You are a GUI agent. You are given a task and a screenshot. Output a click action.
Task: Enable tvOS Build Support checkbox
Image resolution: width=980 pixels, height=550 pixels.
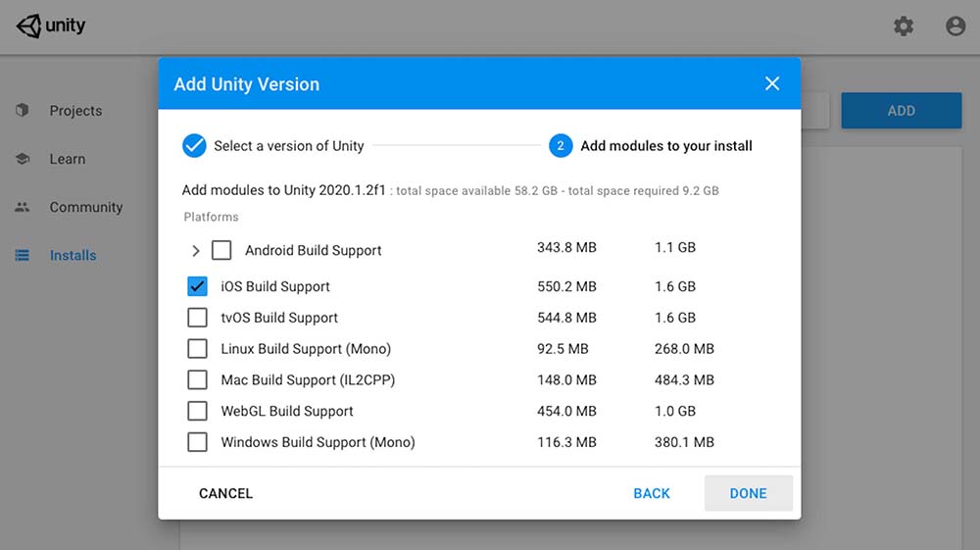[198, 318]
